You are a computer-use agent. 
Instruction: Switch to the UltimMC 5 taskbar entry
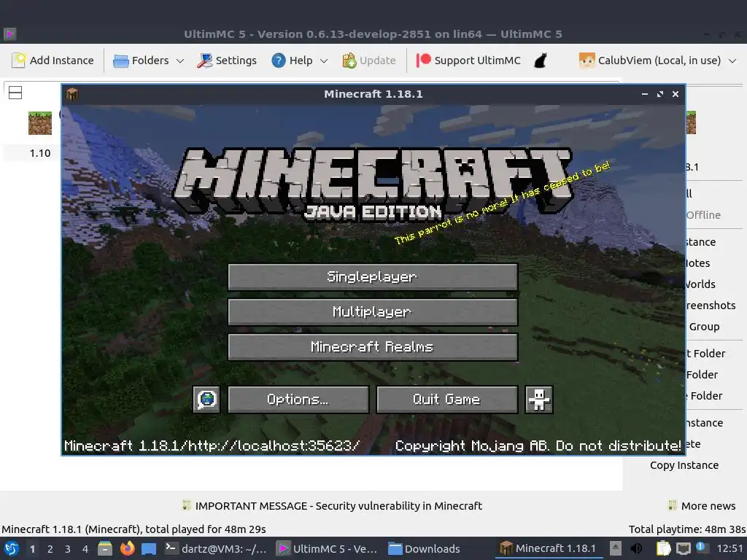[x=328, y=548]
